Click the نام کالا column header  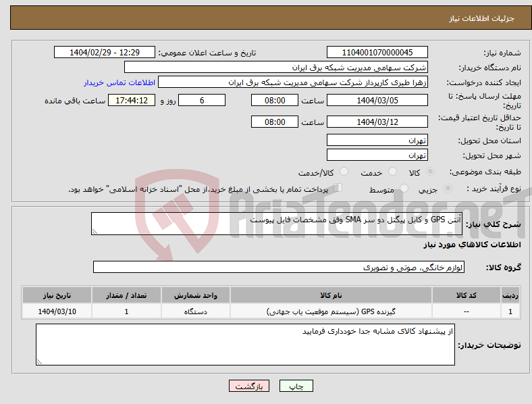coord(331,295)
